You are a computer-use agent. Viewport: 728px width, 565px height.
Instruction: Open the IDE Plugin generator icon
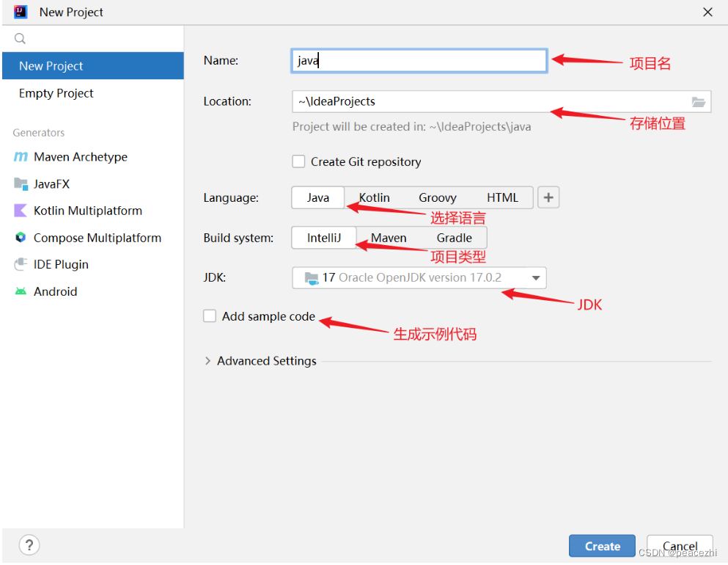[x=21, y=265]
